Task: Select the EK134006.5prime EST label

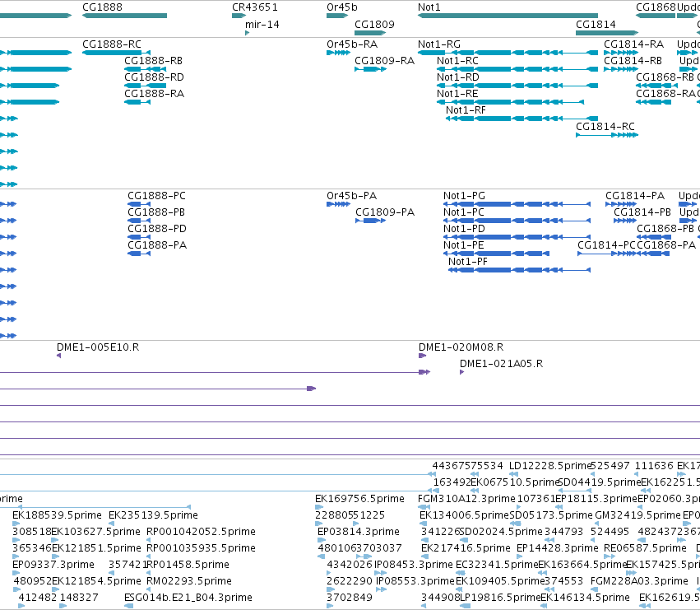Action: tap(464, 515)
